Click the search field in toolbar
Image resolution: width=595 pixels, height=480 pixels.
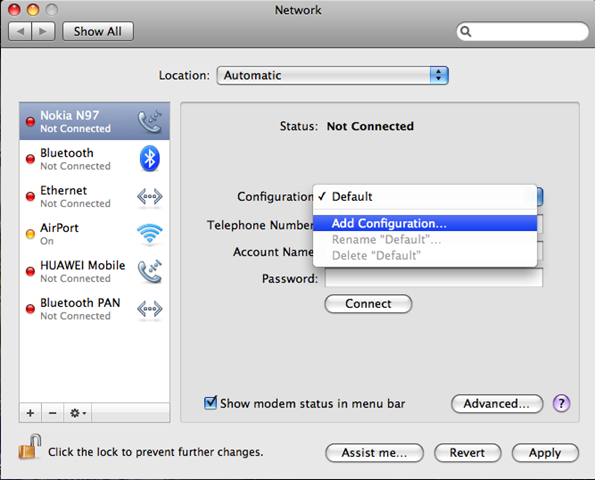click(522, 31)
